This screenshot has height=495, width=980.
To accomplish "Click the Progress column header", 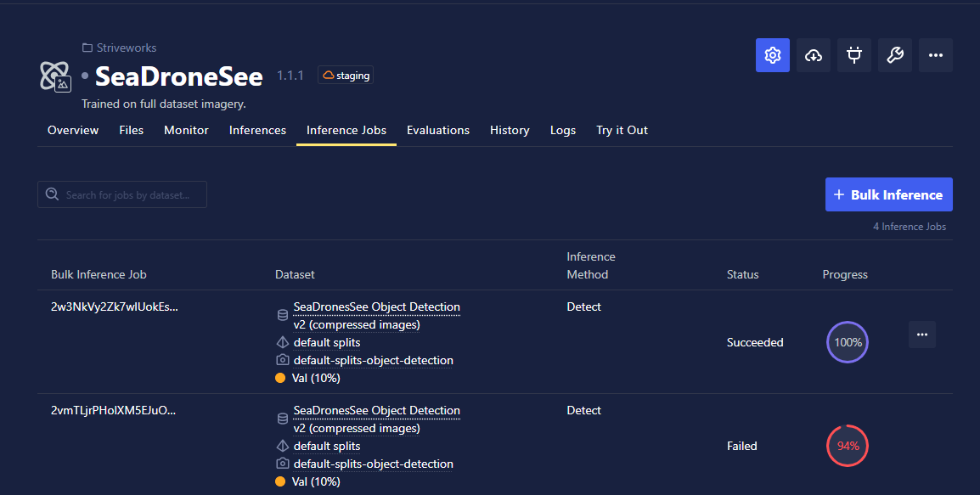I will (x=845, y=274).
